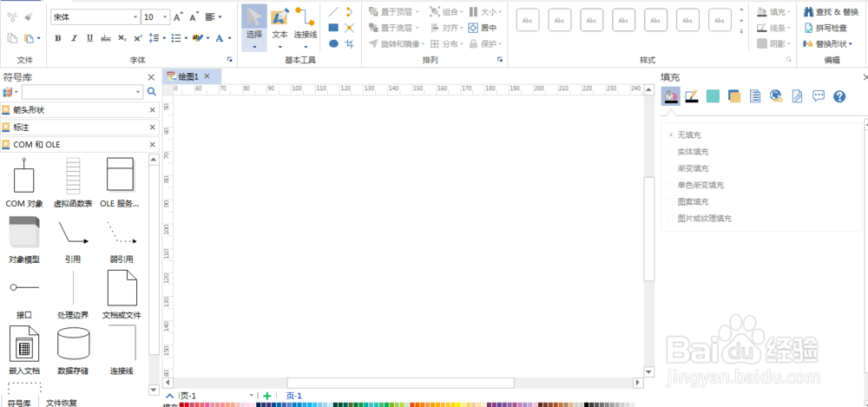Pick the rectangle drawing tool
Image resolution: width=868 pixels, height=407 pixels.
pyautogui.click(x=333, y=28)
